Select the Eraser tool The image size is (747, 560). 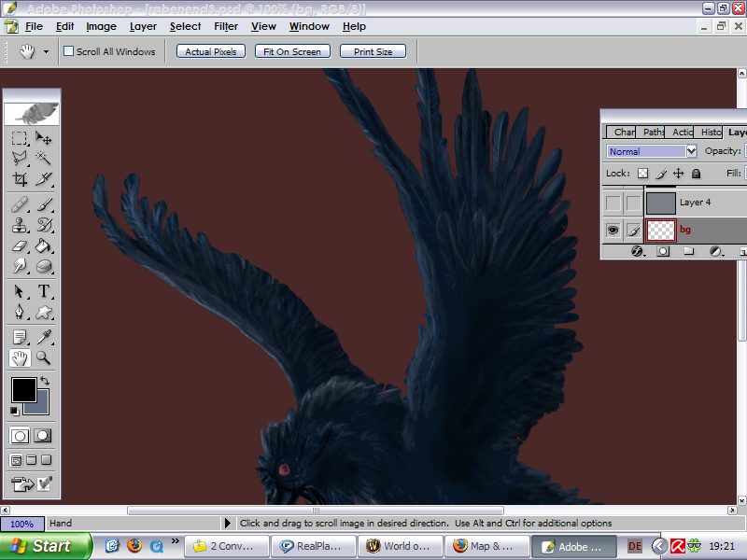[x=19, y=245]
